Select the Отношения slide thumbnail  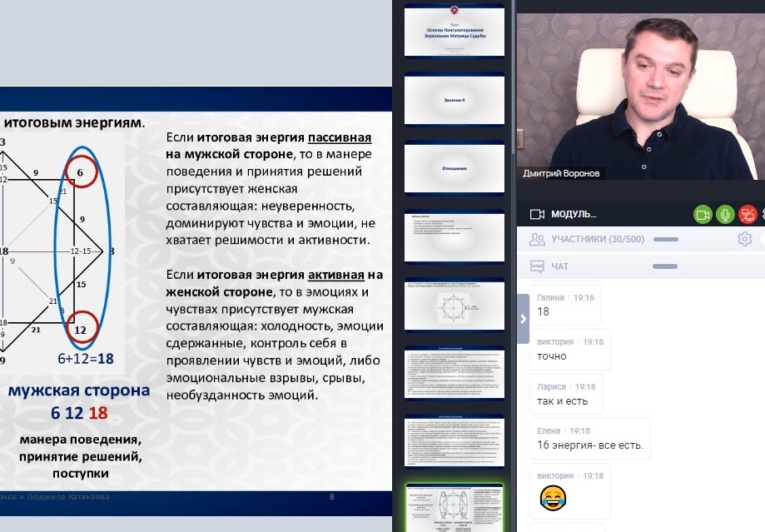pos(455,168)
